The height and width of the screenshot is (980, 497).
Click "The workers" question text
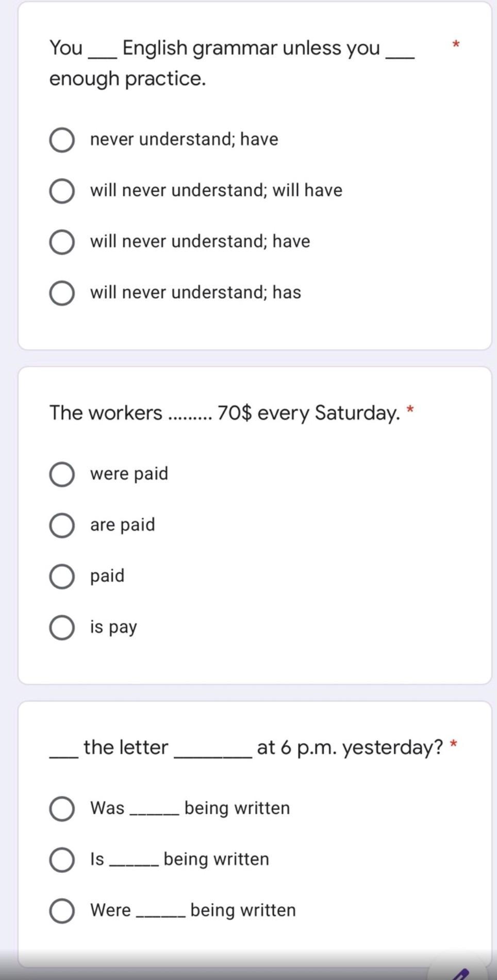pyautogui.click(x=225, y=413)
